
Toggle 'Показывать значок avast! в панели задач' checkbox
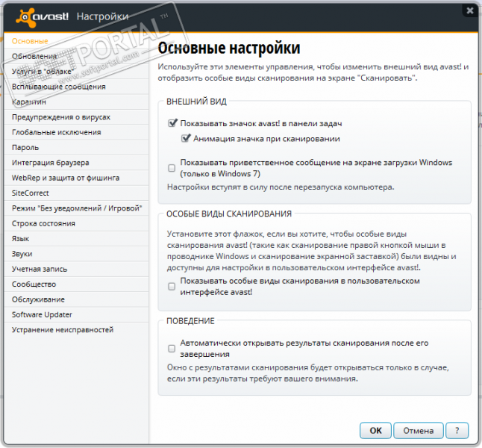coord(172,123)
